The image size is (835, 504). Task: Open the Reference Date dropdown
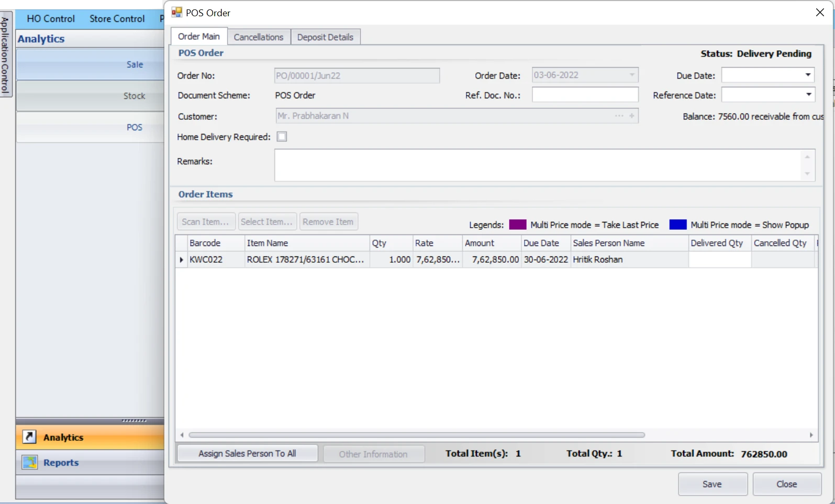808,95
